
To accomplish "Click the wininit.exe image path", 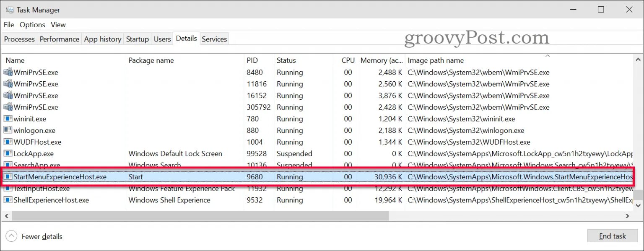I will tap(461, 119).
